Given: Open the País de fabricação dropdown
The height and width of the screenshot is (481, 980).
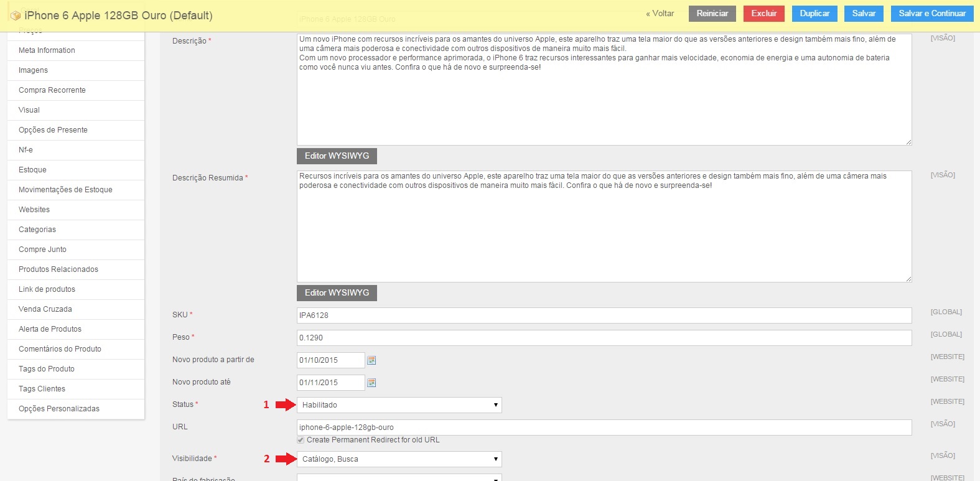Looking at the screenshot, I should pyautogui.click(x=399, y=478).
